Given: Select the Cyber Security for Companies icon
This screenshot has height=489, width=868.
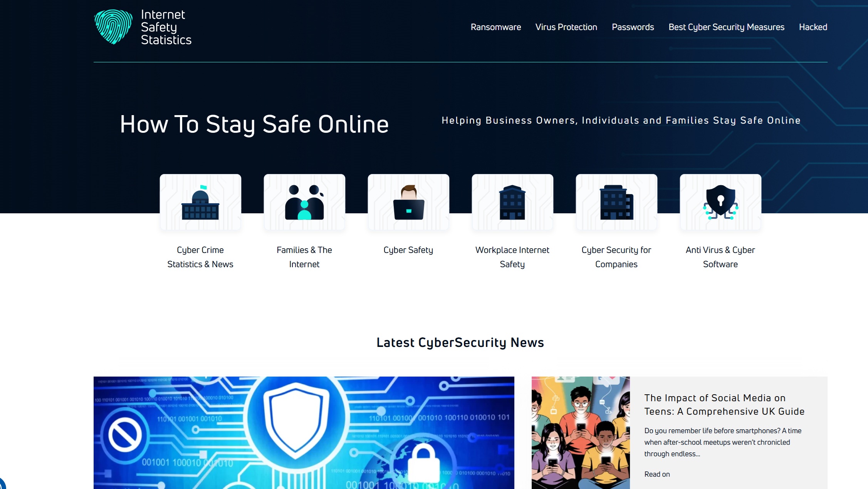Looking at the screenshot, I should (616, 203).
